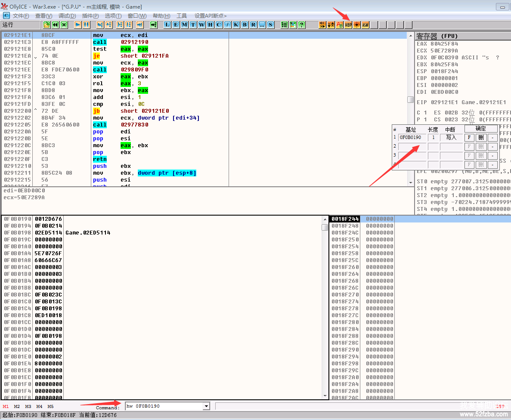The image size is (511, 420).
Task: Click the 确定 confirm button
Action: point(481,129)
